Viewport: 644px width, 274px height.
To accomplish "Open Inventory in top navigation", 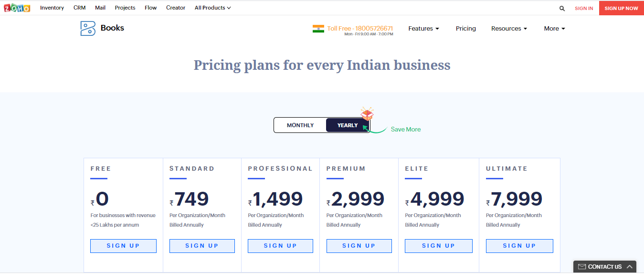I will (52, 8).
